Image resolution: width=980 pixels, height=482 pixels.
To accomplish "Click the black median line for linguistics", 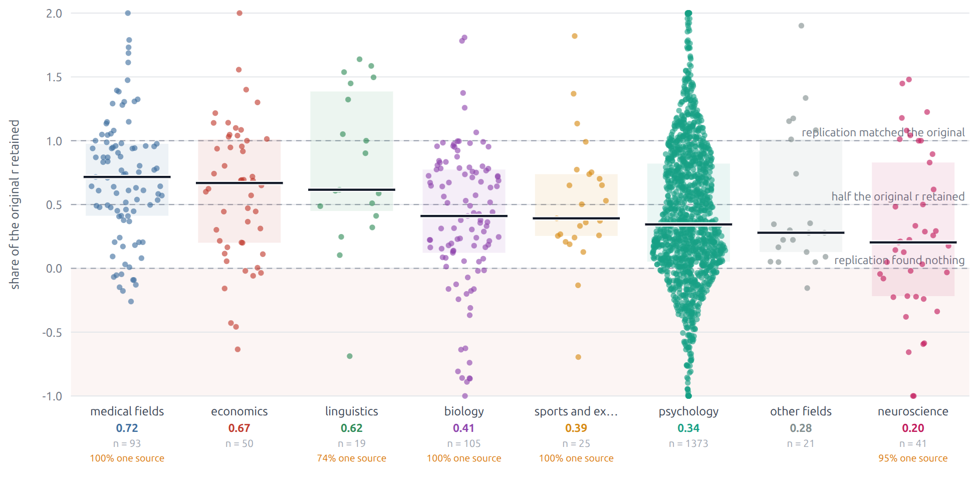I will pos(352,189).
